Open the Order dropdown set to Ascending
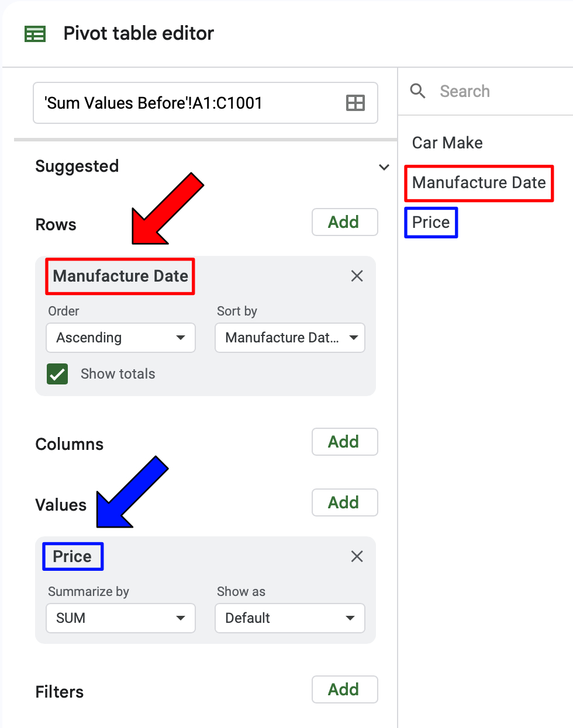The width and height of the screenshot is (573, 728). pos(120,338)
